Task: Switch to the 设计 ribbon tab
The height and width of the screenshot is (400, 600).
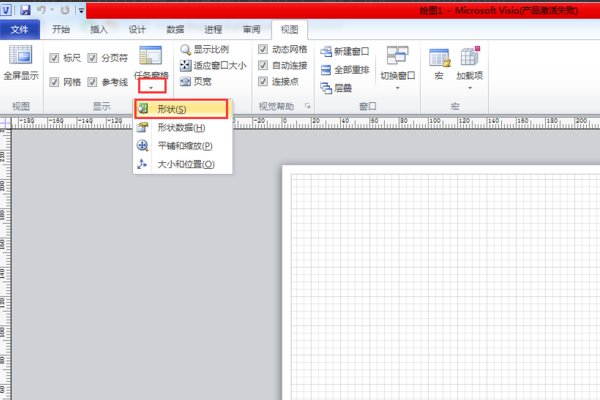Action: (137, 29)
